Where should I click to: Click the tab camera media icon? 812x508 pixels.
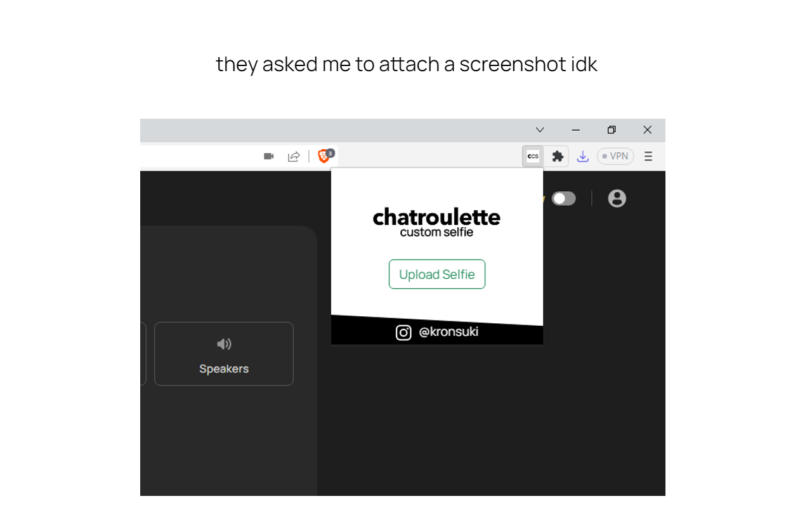[x=268, y=156]
